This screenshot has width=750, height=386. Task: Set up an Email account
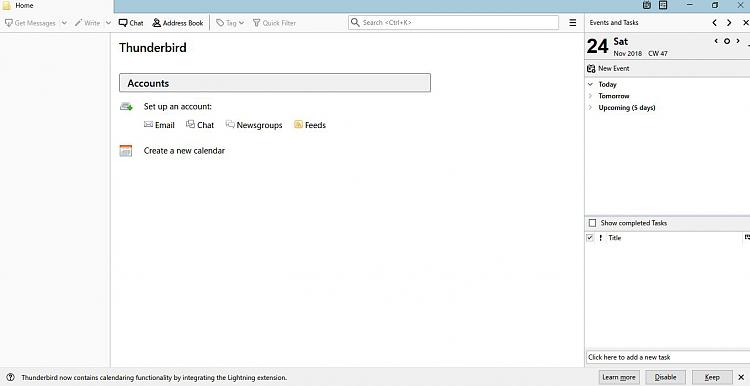159,125
